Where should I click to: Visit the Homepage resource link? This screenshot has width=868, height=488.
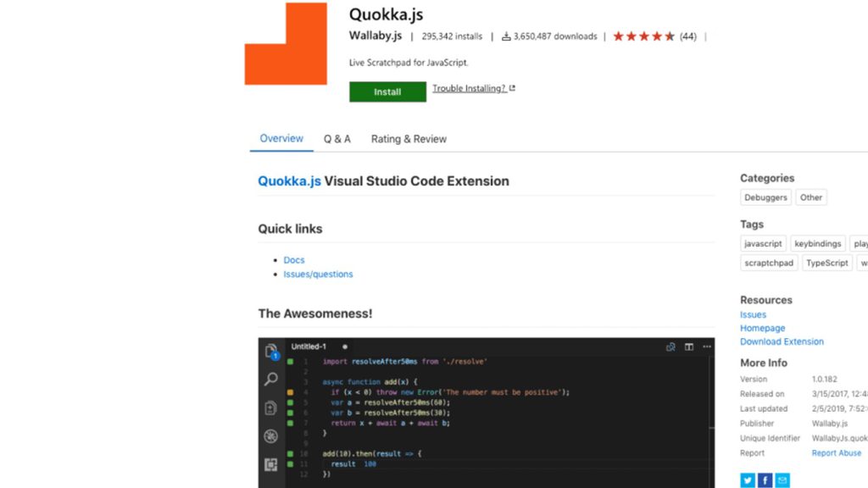pyautogui.click(x=762, y=328)
